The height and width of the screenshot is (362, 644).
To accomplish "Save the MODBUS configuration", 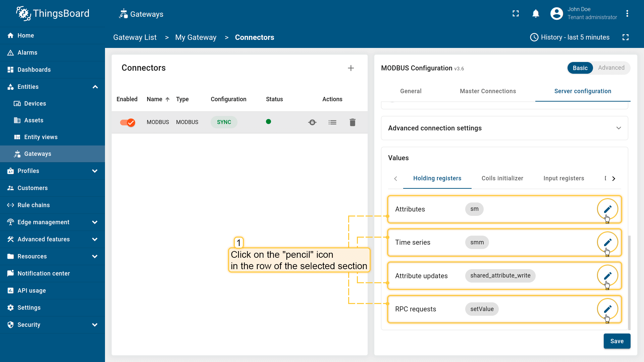I will pos(616,341).
